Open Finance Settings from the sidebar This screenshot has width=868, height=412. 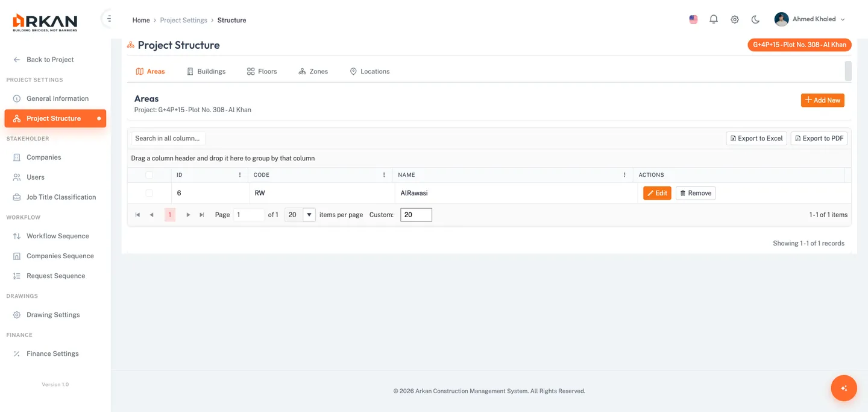click(x=52, y=353)
